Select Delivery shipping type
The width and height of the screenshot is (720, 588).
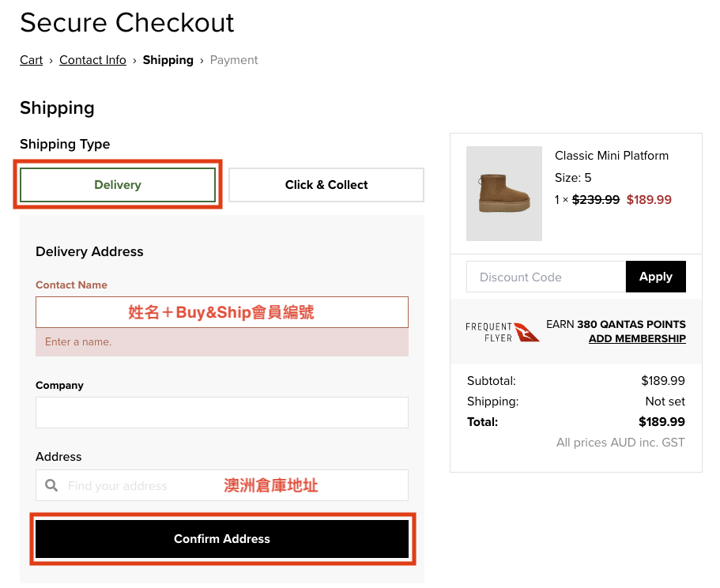[x=117, y=185]
